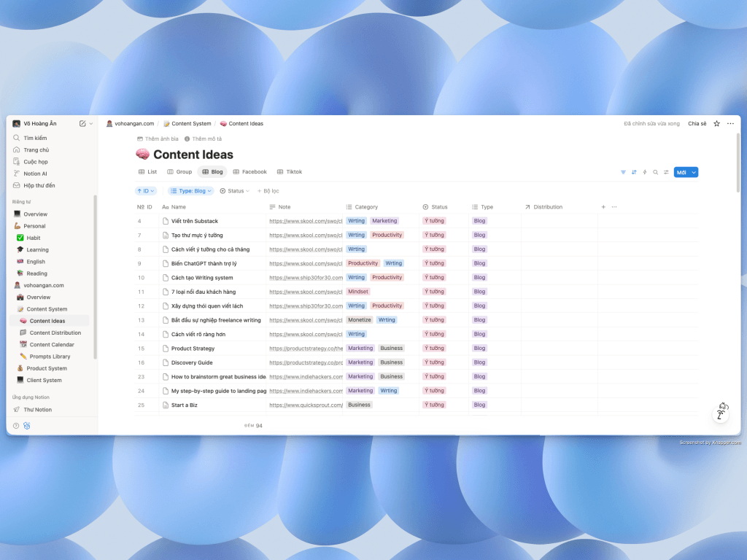Viewport: 747px width, 560px height.
Task: Click the Distribution column header
Action: (x=543, y=207)
